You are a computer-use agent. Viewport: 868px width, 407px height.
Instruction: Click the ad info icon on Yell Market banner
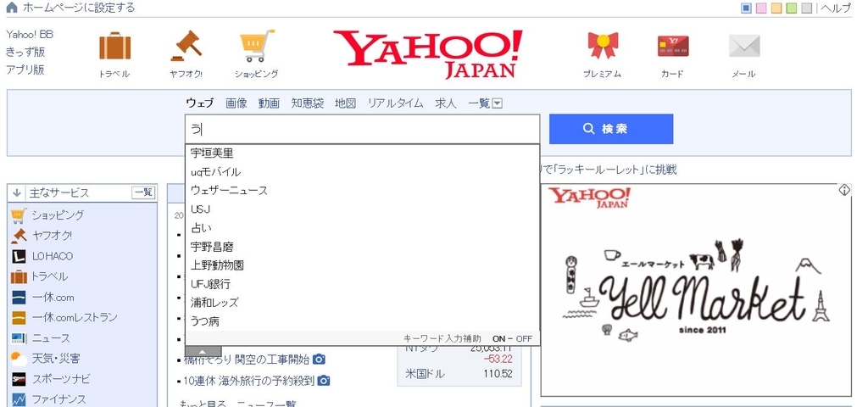coord(843,191)
